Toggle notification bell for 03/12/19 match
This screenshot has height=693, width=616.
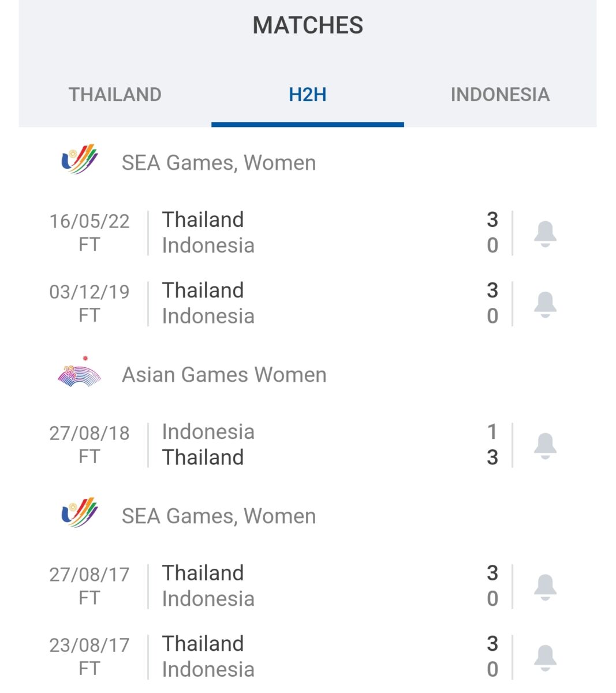point(544,304)
